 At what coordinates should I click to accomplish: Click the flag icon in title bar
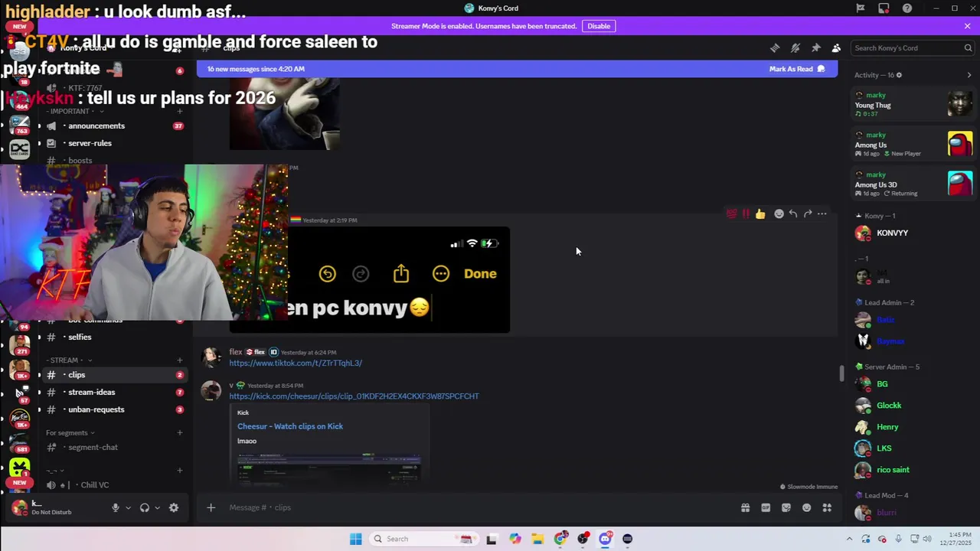tap(861, 8)
